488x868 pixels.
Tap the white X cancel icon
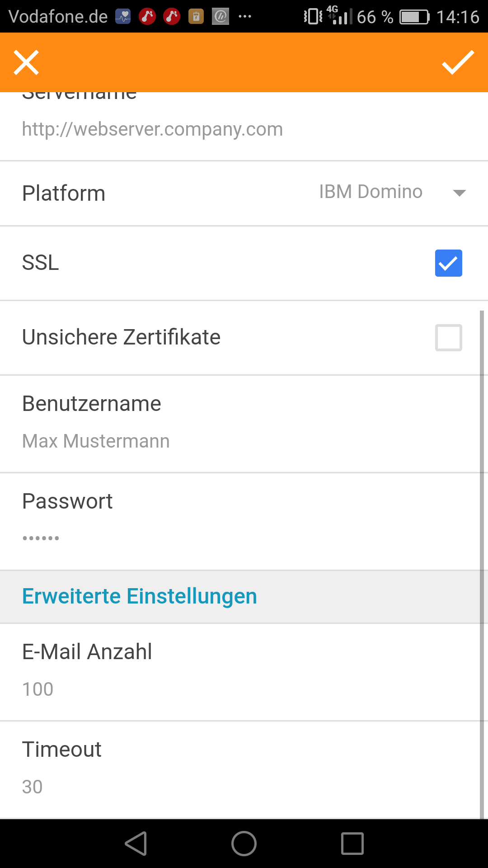point(26,62)
